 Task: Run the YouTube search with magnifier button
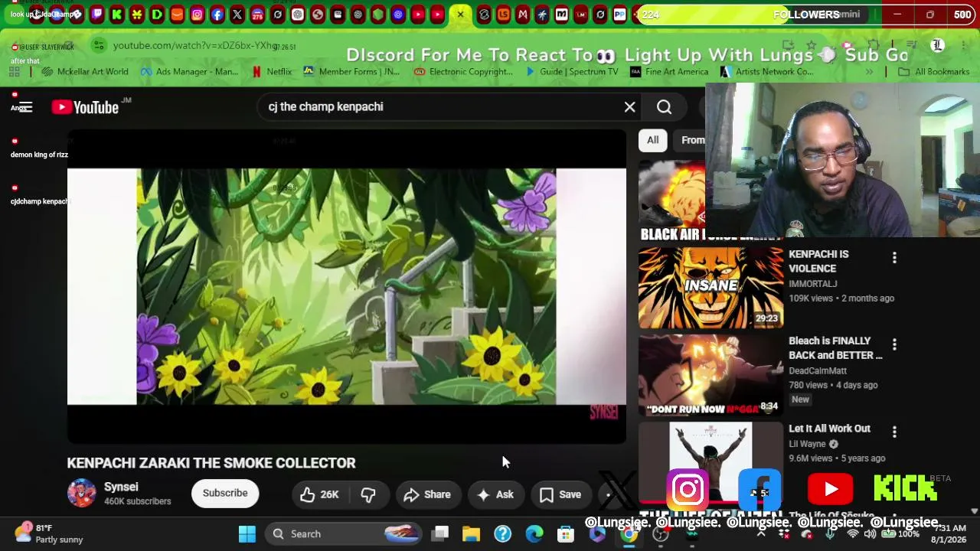point(664,107)
